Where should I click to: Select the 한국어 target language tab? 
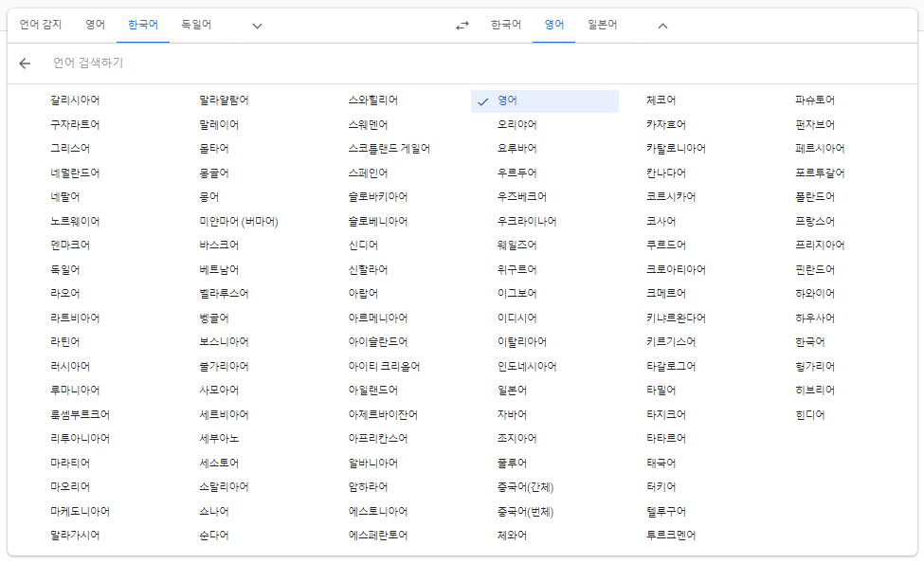coord(506,25)
